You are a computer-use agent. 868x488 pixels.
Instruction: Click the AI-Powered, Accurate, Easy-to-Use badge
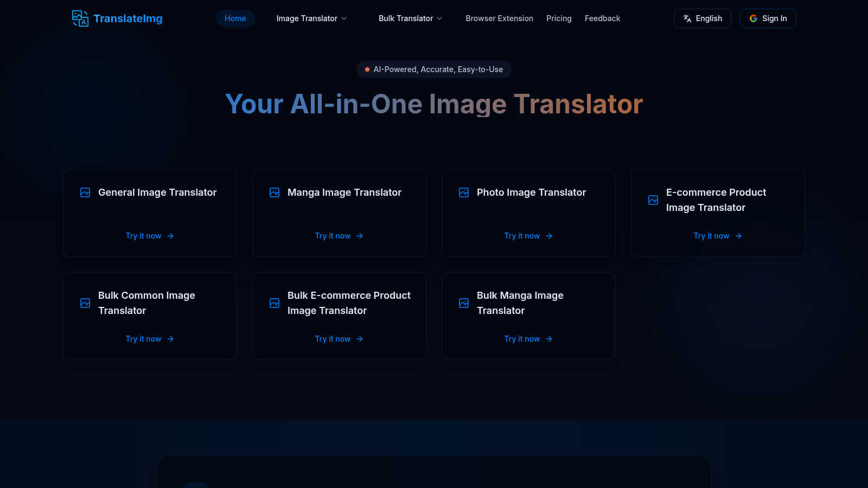point(434,69)
